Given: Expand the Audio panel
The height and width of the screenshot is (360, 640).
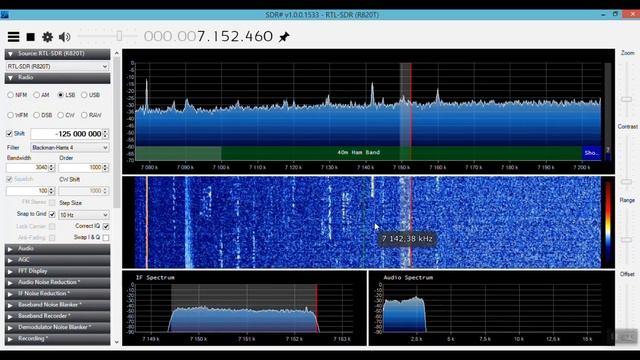Looking at the screenshot, I should point(58,249).
